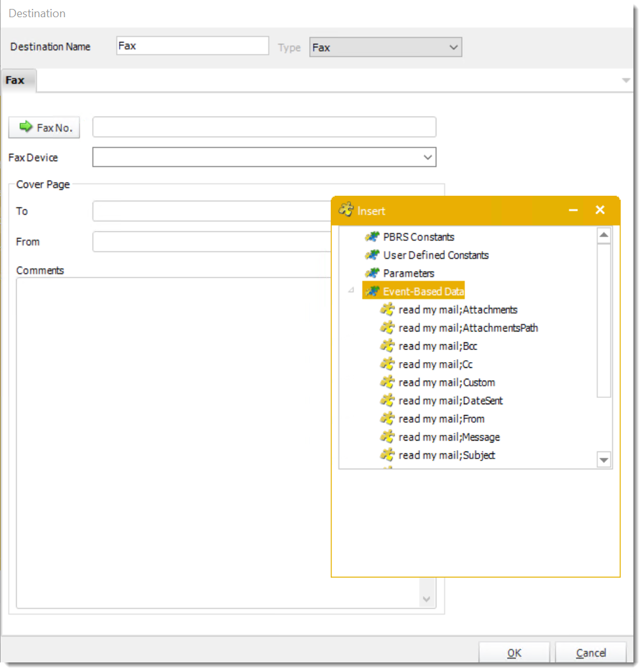643x672 pixels.
Task: Open the Type dropdown
Action: click(x=453, y=47)
